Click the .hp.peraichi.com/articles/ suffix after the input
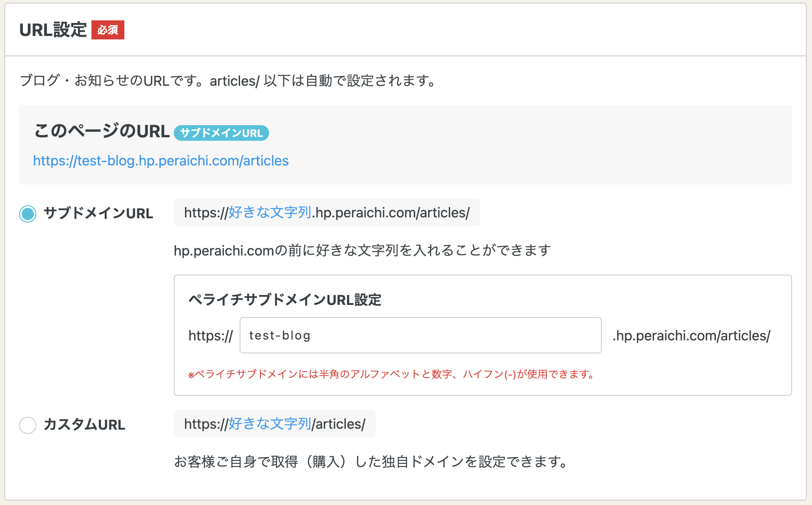The height and width of the screenshot is (505, 812). [x=692, y=336]
